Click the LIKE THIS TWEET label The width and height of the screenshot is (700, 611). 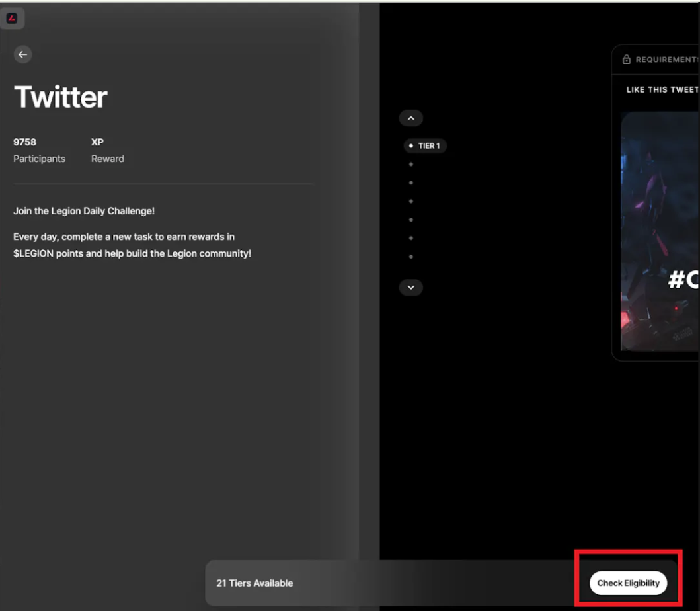click(x=662, y=90)
